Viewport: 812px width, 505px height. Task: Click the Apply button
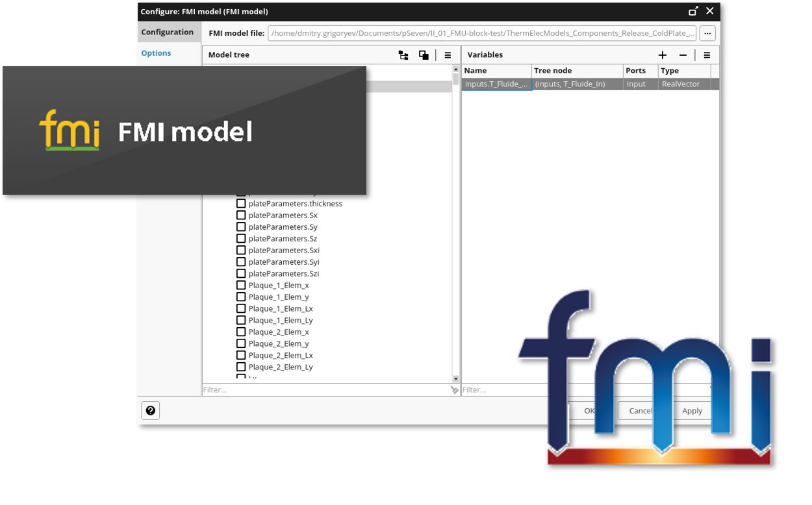[x=692, y=410]
